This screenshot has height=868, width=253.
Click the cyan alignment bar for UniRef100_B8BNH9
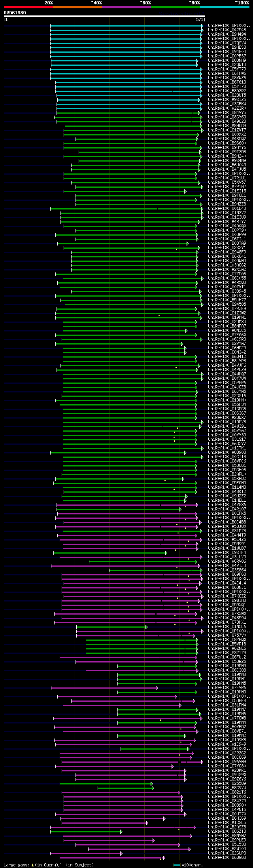pyautogui.click(x=124, y=60)
